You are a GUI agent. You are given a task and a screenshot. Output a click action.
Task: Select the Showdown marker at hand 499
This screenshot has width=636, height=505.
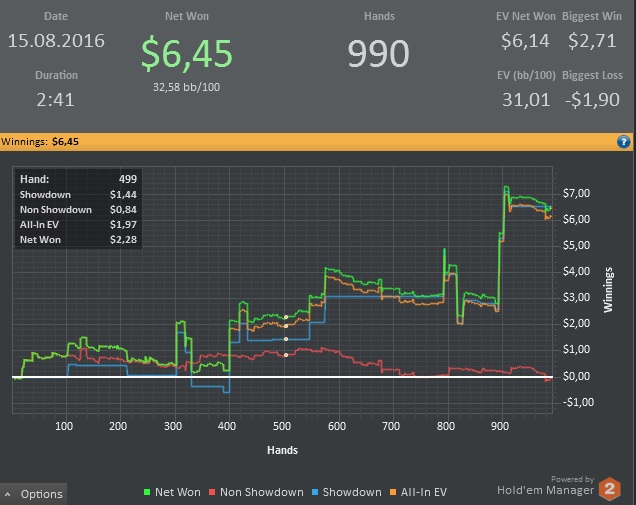(x=286, y=339)
